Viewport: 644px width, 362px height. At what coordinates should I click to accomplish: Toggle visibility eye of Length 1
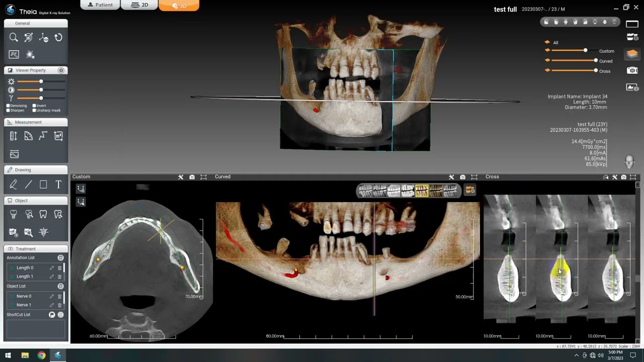pyautogui.click(x=12, y=277)
